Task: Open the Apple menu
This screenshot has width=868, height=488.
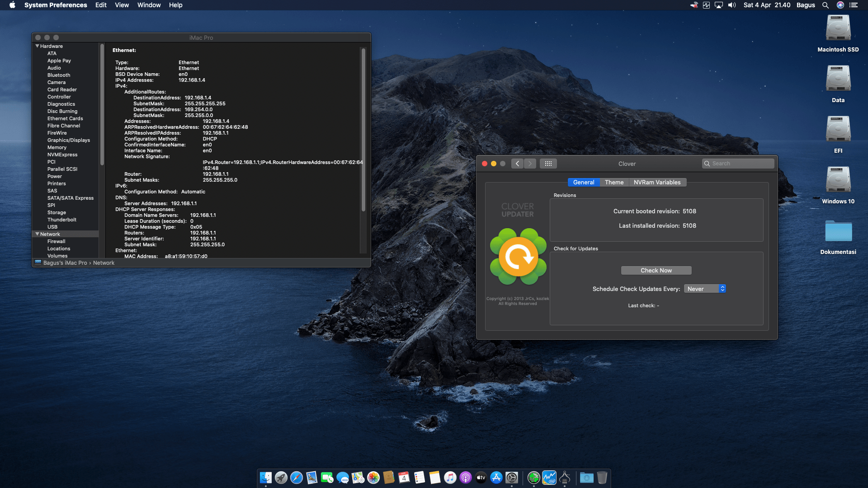Action: pyautogui.click(x=12, y=5)
